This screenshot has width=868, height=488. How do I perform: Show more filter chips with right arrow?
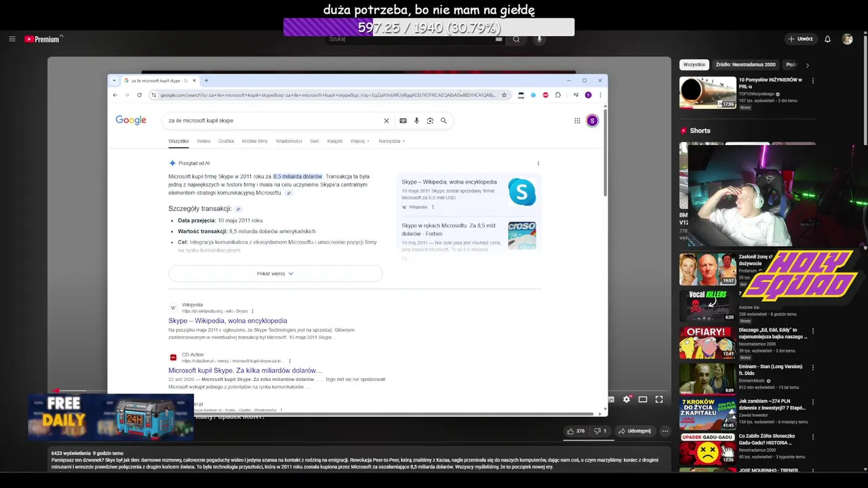tap(807, 65)
